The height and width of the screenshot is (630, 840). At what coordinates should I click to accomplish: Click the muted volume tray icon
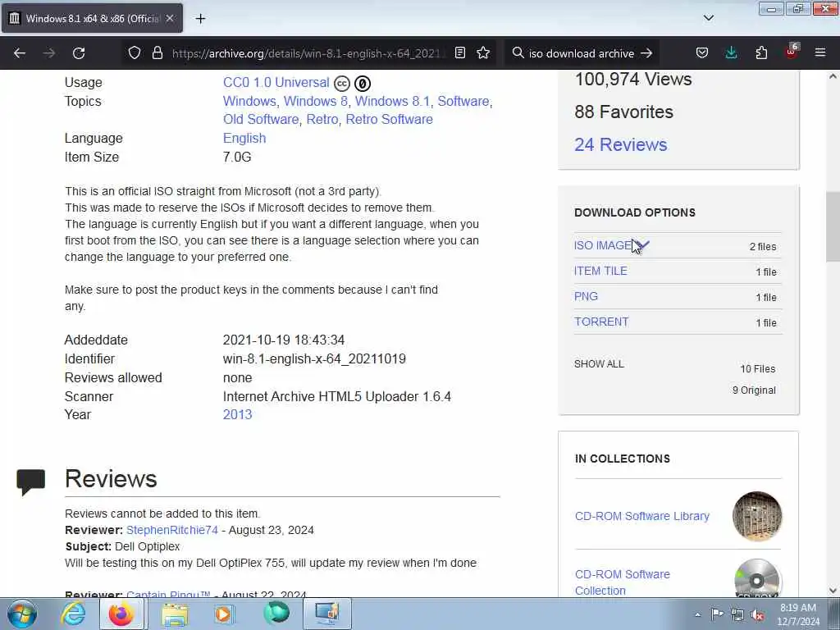757,614
